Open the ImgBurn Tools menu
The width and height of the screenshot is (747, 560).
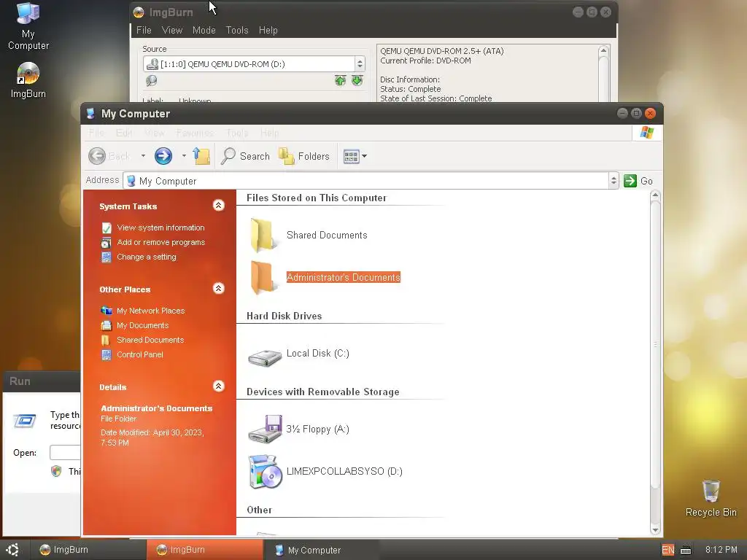tap(237, 30)
